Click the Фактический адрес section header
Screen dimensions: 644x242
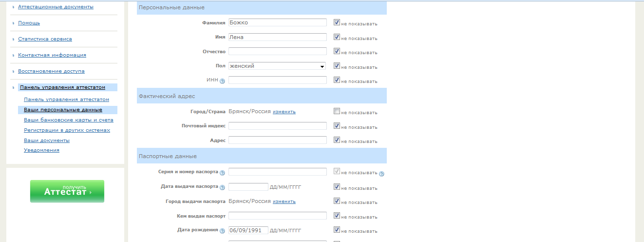[x=262, y=96]
